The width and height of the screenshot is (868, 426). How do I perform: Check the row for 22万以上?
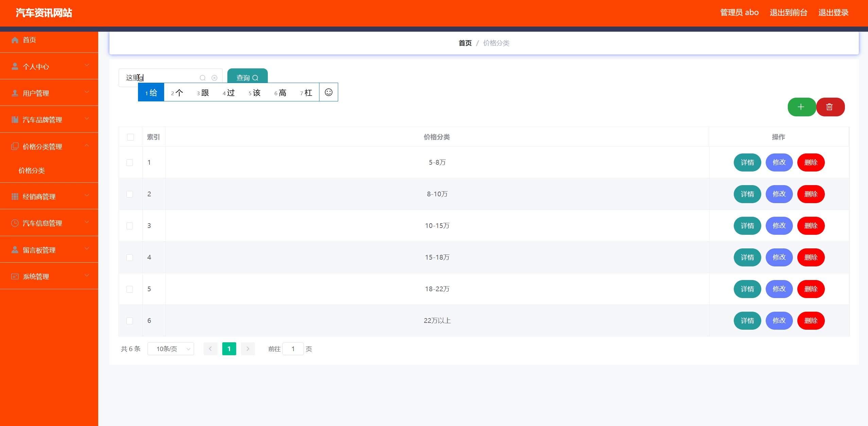130,321
